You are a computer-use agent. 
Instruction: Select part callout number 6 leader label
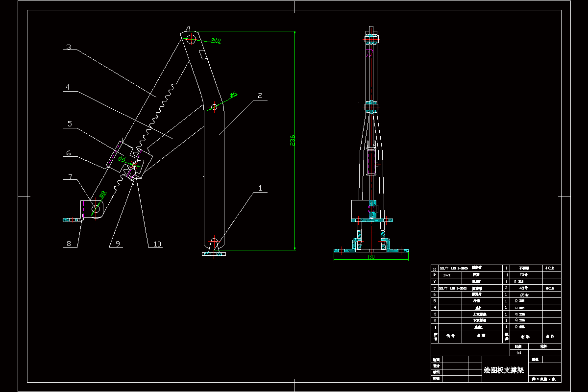click(69, 153)
